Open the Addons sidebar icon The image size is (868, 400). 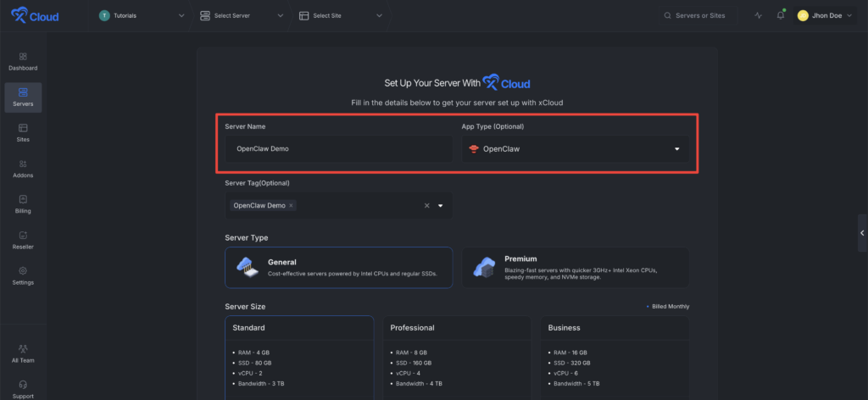23,168
